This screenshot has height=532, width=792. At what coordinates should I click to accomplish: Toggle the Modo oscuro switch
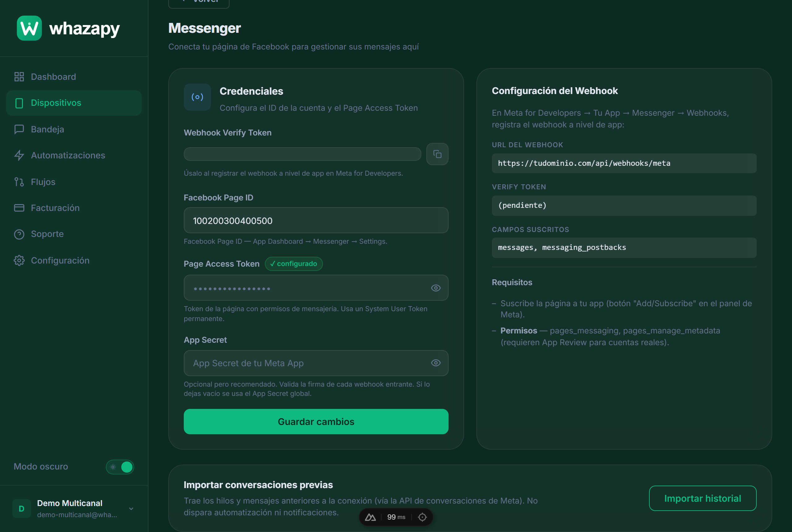pos(120,467)
